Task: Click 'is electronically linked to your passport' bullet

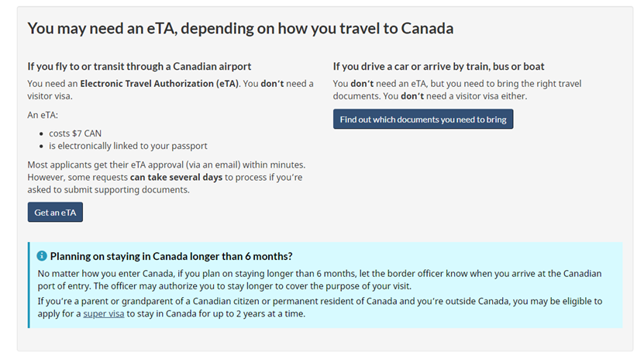Action: click(x=128, y=145)
